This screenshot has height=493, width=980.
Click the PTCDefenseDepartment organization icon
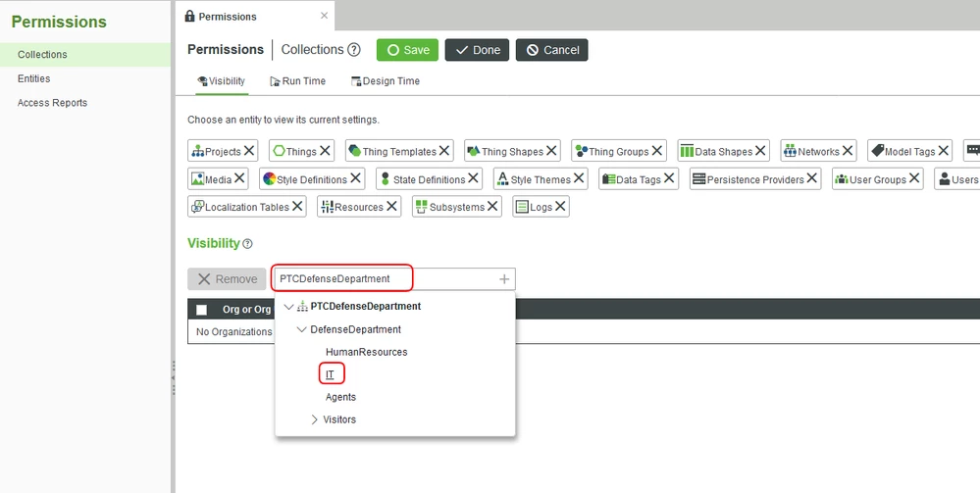[x=302, y=306]
